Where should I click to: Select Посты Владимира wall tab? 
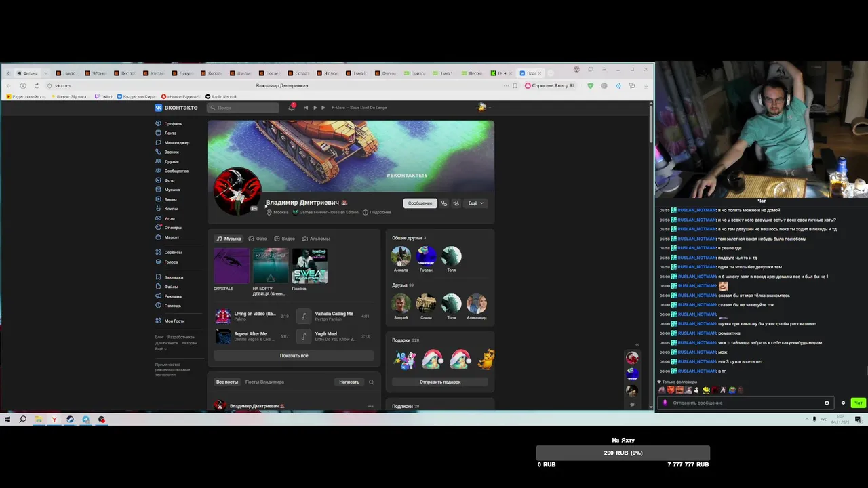point(264,382)
